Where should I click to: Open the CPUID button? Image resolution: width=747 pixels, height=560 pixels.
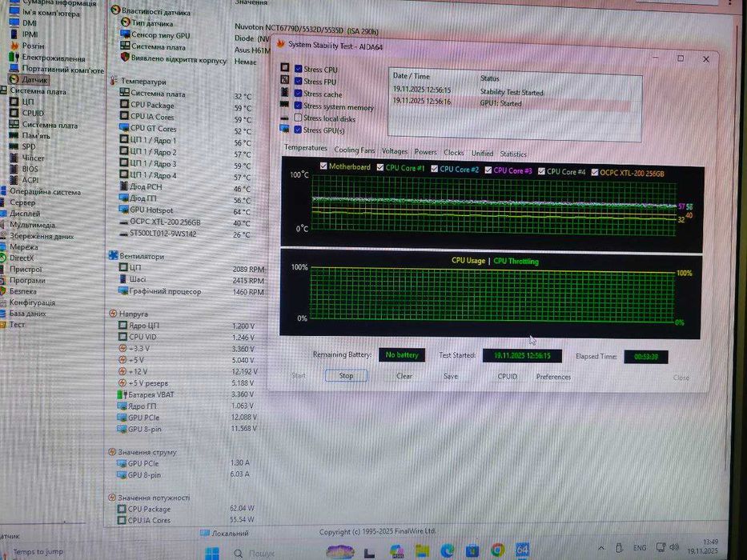(x=507, y=376)
